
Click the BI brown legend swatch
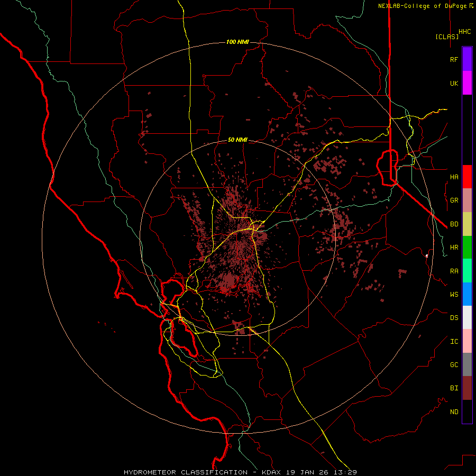[467, 388]
